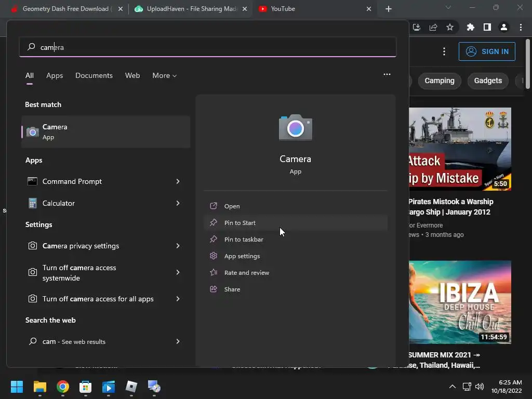Open YouTube settings three-dot menu
Screen dimensions: 532x399
(444, 51)
